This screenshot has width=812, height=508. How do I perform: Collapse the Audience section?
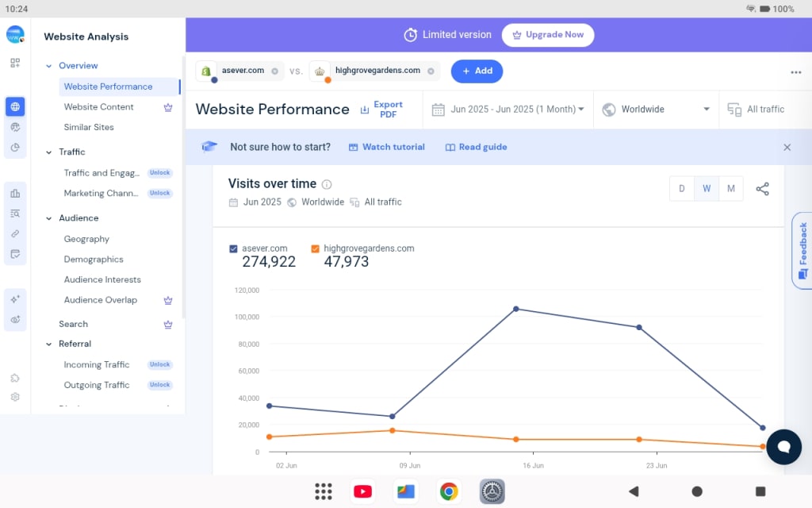[48, 218]
